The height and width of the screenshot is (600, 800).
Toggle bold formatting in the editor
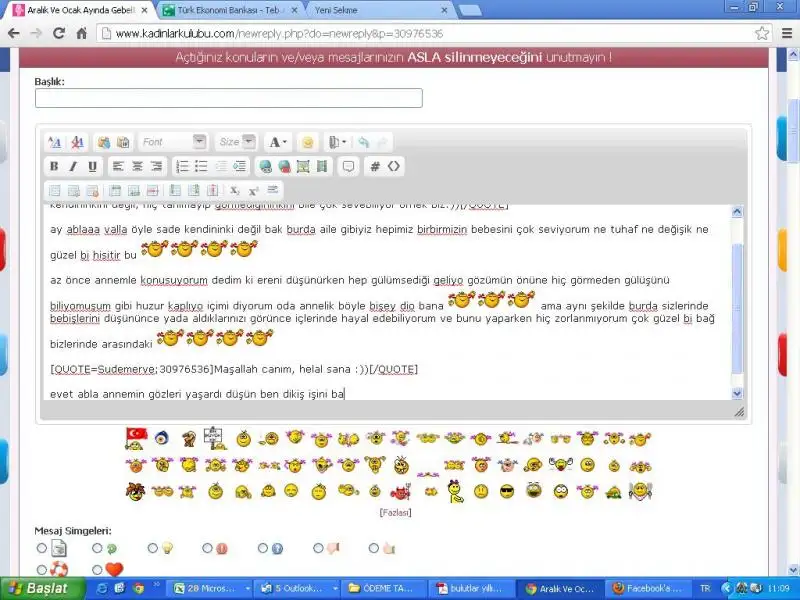click(55, 166)
